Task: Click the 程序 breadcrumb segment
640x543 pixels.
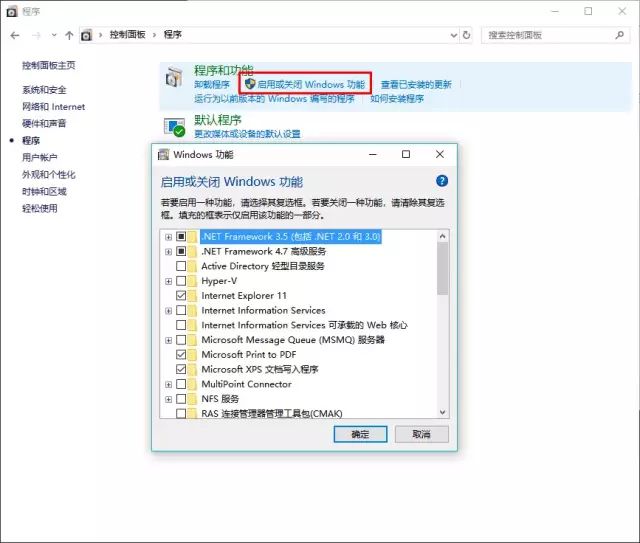Action: 173,35
